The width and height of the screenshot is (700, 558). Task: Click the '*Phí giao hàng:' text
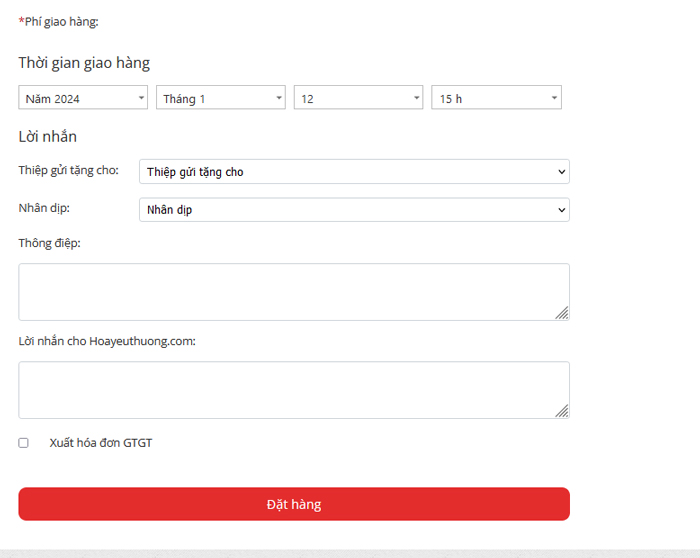point(58,21)
